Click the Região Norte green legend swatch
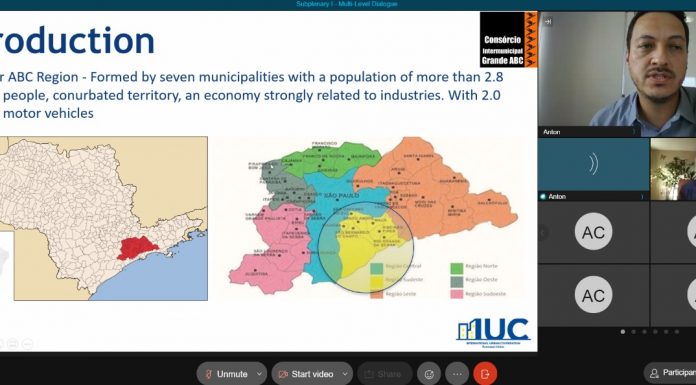The height and width of the screenshot is (385, 696). [457, 268]
